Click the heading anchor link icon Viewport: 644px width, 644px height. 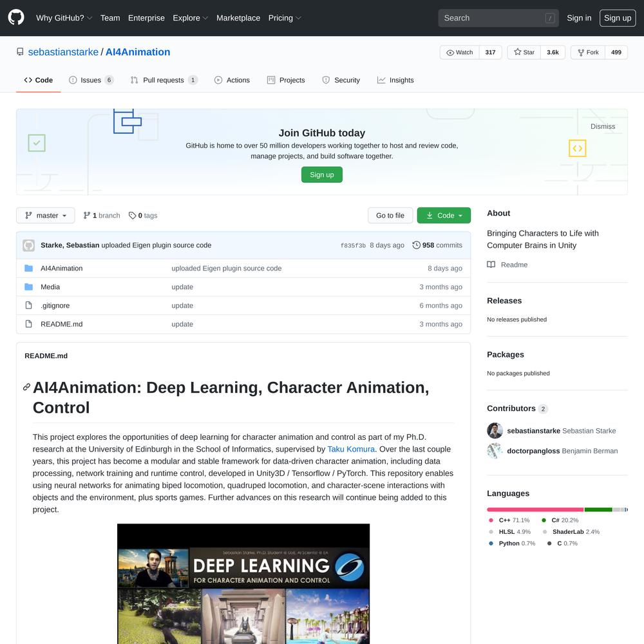click(26, 387)
